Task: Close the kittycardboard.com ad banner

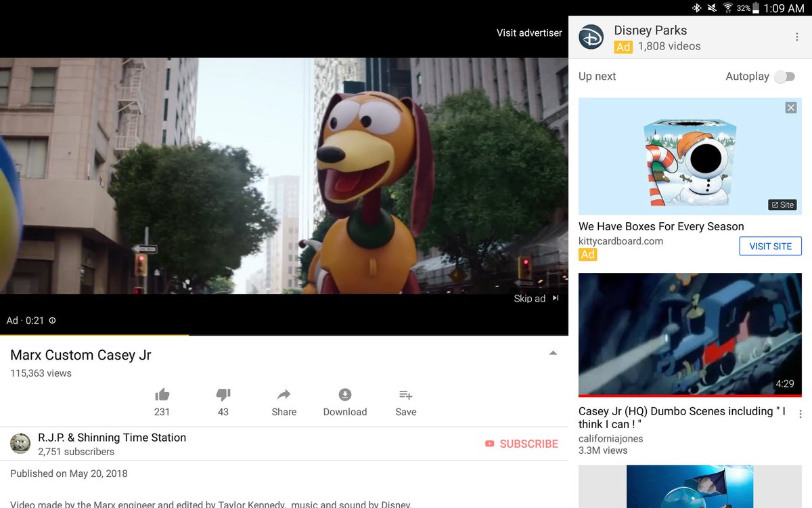Action: (791, 108)
